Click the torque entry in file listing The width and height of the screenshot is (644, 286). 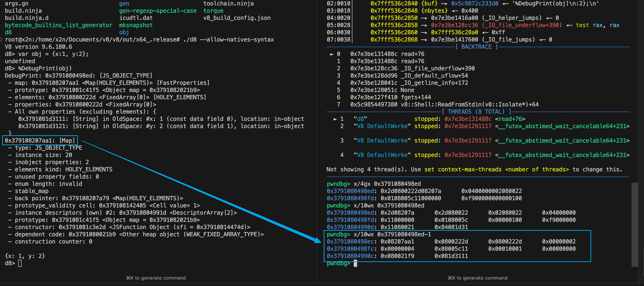(x=213, y=11)
